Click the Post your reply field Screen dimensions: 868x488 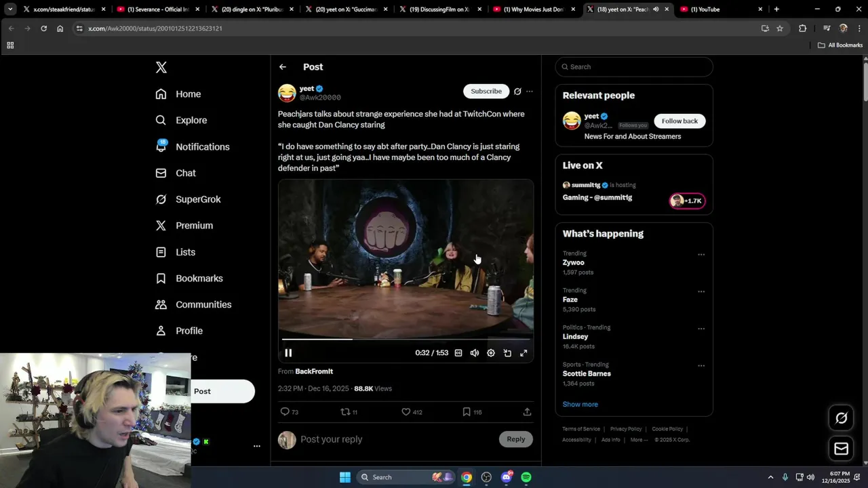point(397,439)
